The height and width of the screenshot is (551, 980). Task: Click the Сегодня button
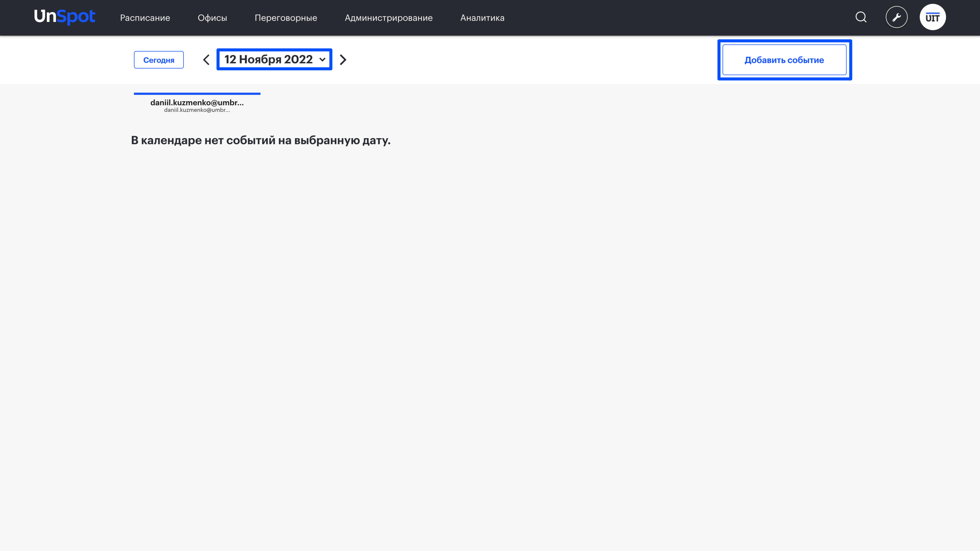tap(159, 60)
